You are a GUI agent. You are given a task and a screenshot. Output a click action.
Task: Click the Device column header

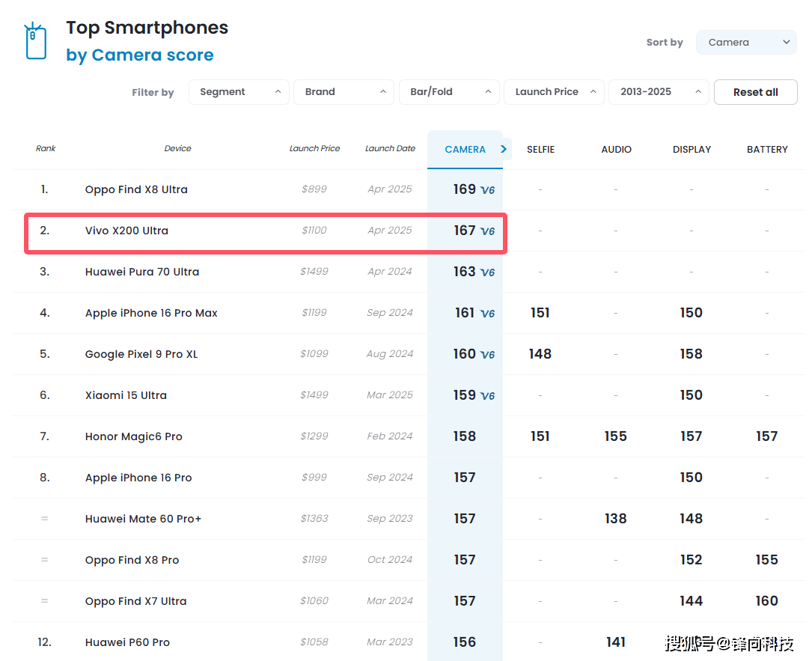177,149
